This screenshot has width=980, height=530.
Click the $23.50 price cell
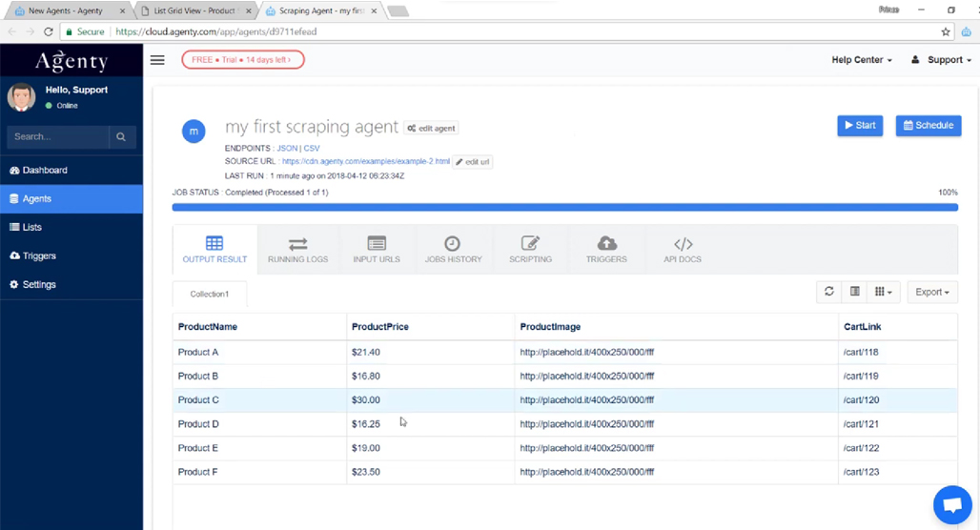(431, 472)
